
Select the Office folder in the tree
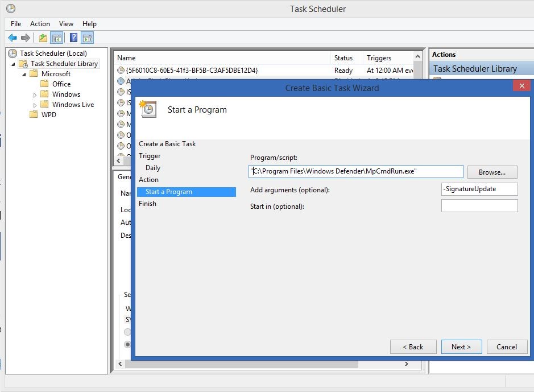click(61, 84)
